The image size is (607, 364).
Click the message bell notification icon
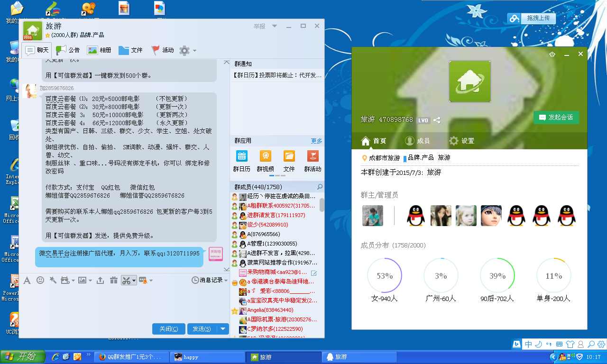pyautogui.click(x=142, y=280)
